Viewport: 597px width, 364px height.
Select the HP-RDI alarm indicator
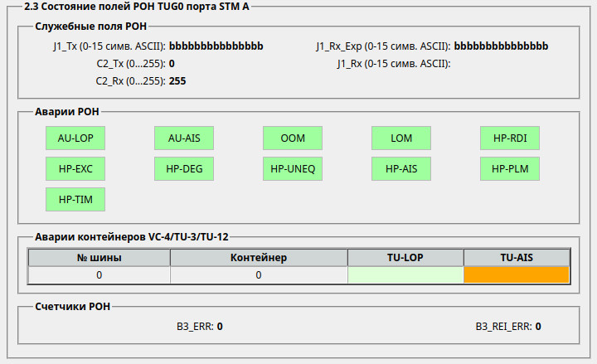510,138
